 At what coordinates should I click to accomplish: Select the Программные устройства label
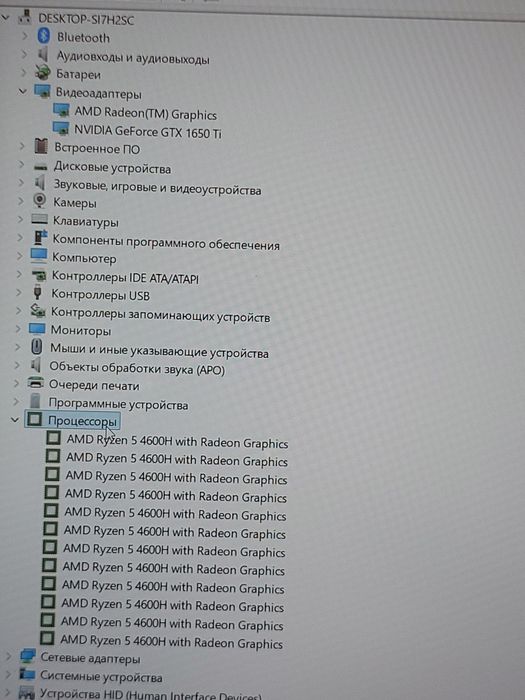tap(118, 405)
